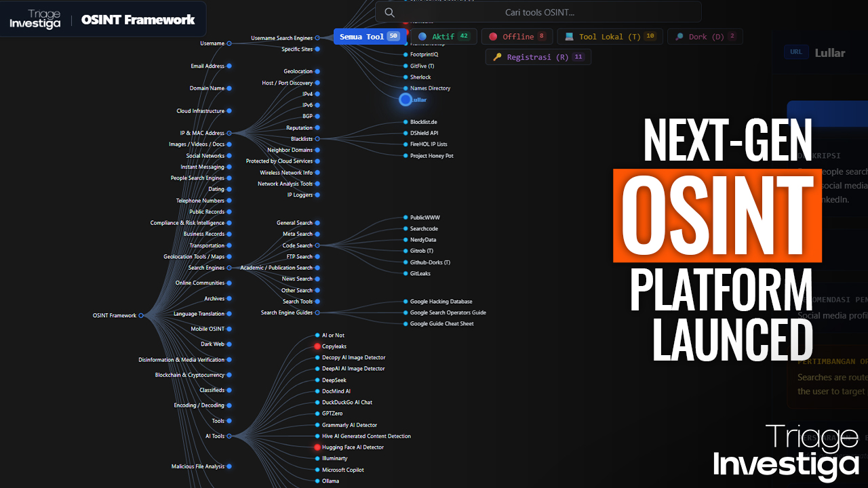This screenshot has height=488, width=868.
Task: Open Geolocation Tools / Maps category
Action: click(x=194, y=257)
